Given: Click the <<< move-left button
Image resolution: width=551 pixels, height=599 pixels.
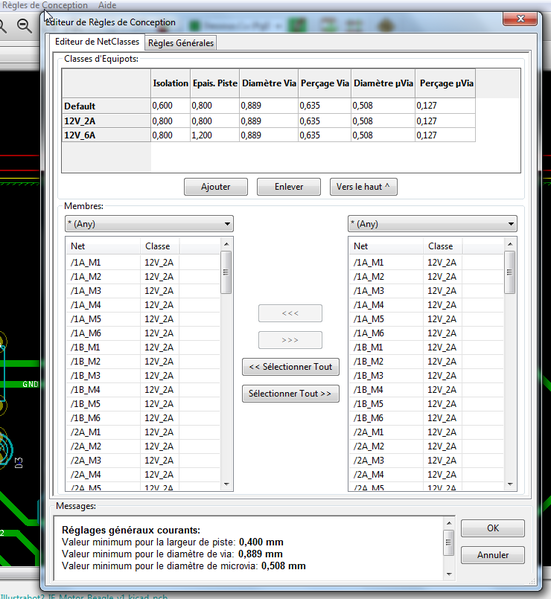Looking at the screenshot, I should pos(290,313).
